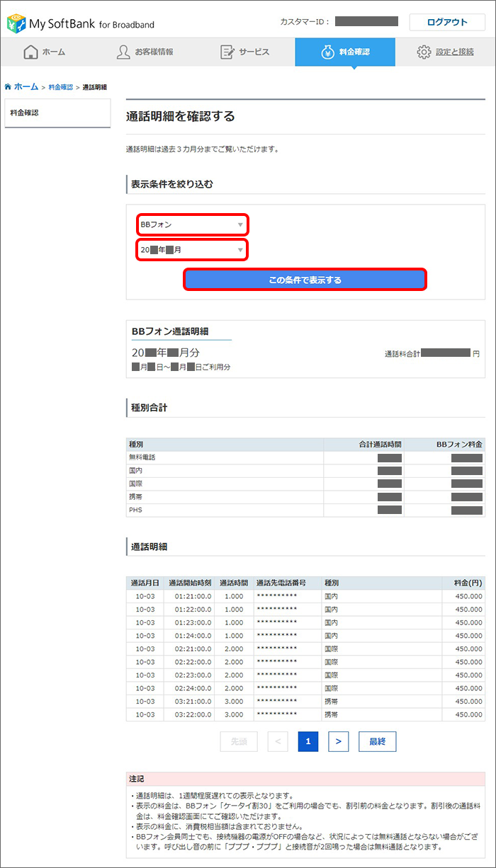Image resolution: width=496 pixels, height=868 pixels.
Task: Click the 国内 row in 種別合計 table
Action: coord(305,471)
